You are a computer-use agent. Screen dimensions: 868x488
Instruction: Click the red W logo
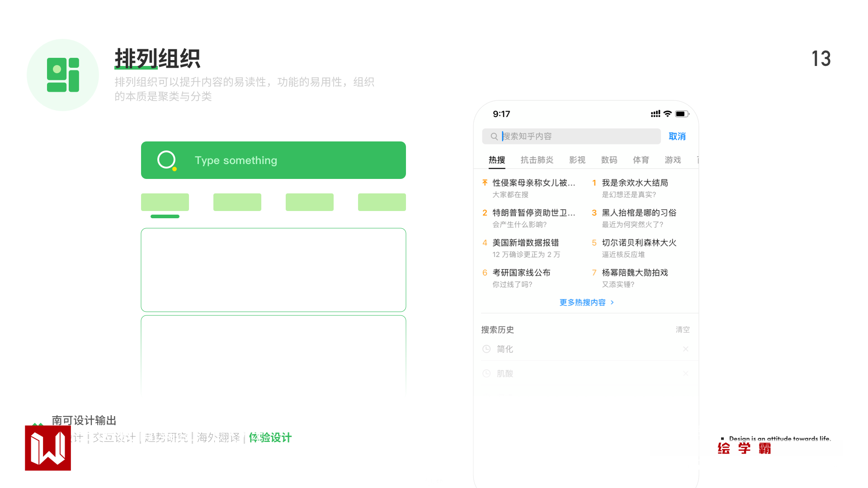tap(48, 448)
